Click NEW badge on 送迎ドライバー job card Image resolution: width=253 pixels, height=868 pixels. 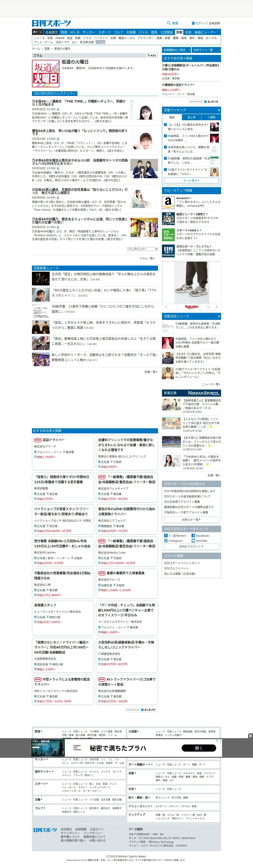tap(38, 440)
